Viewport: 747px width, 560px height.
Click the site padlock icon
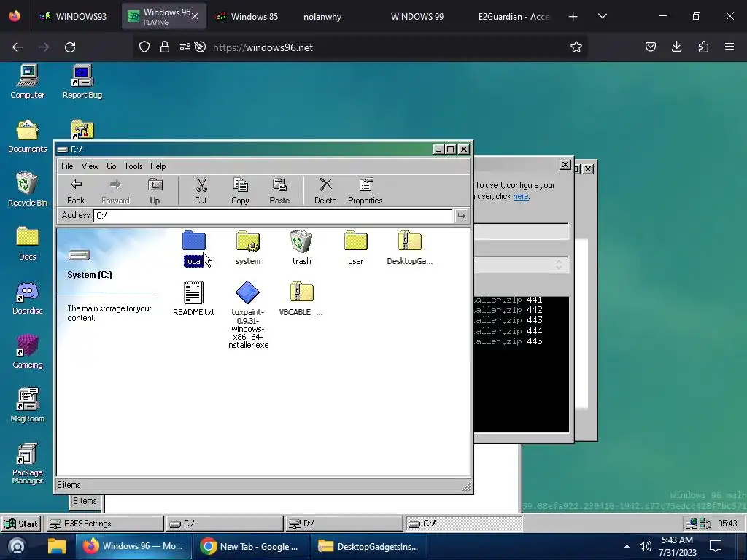pyautogui.click(x=165, y=47)
